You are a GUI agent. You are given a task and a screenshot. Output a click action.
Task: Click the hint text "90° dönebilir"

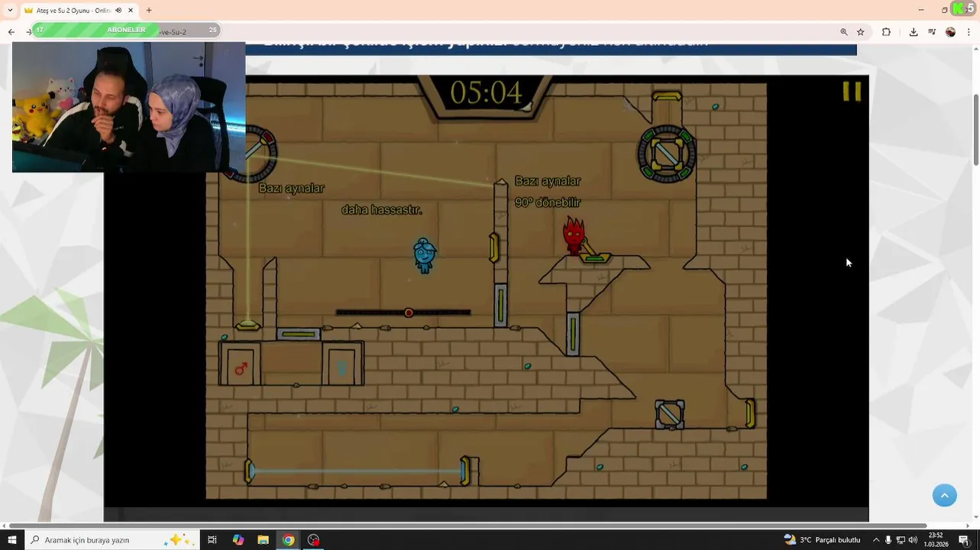coord(548,203)
